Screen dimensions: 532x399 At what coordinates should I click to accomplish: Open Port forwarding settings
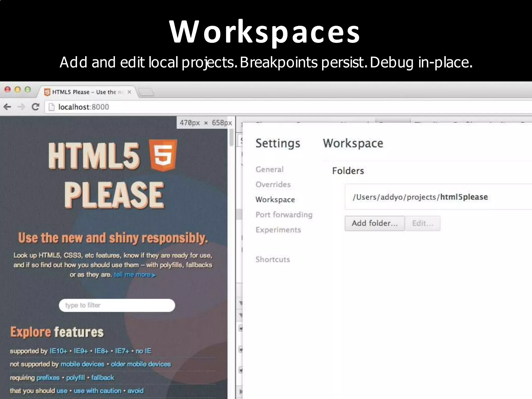(x=284, y=215)
